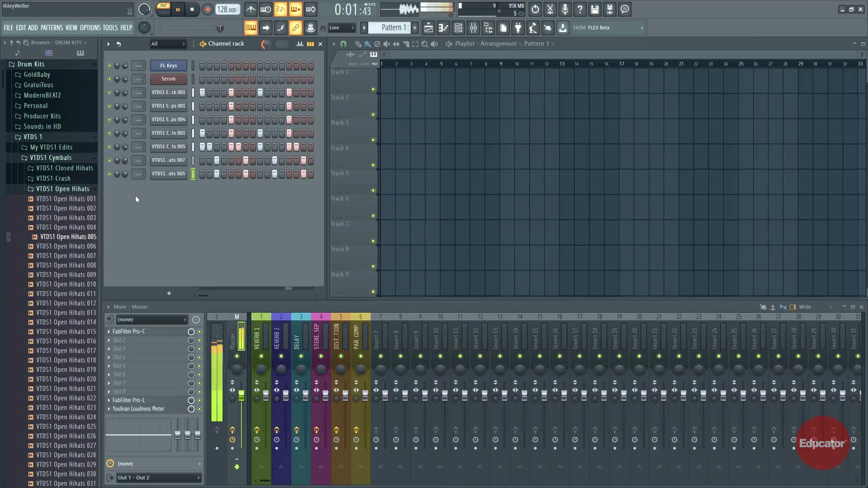Click the record button

click(208, 9)
